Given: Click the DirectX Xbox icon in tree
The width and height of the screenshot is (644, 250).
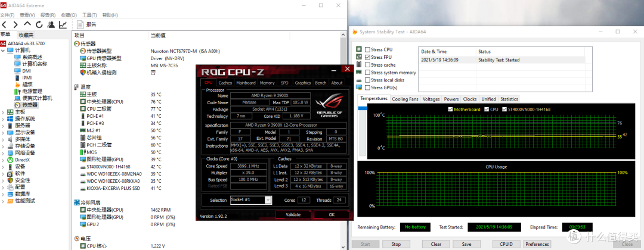Looking at the screenshot, I should coord(10,160).
